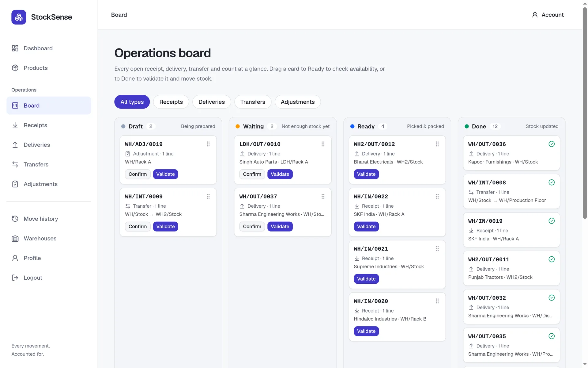588x368 pixels.
Task: Filter the board by Deliveries
Action: coord(212,102)
